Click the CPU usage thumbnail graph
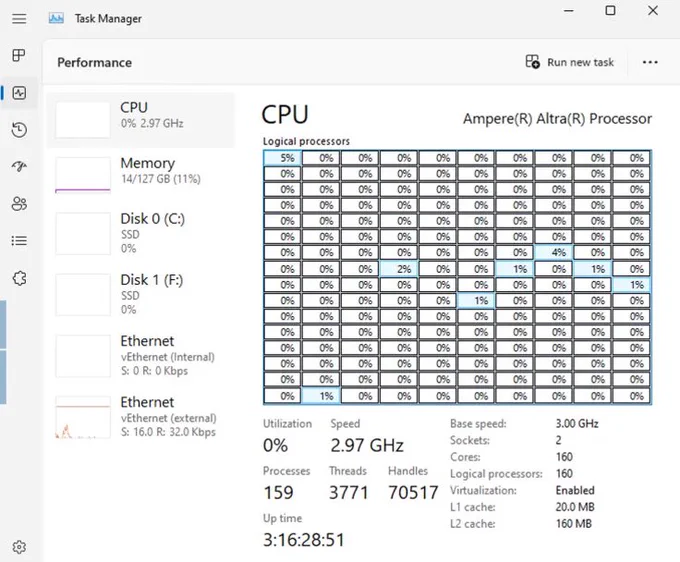Viewport: 680px width, 562px height. point(83,120)
